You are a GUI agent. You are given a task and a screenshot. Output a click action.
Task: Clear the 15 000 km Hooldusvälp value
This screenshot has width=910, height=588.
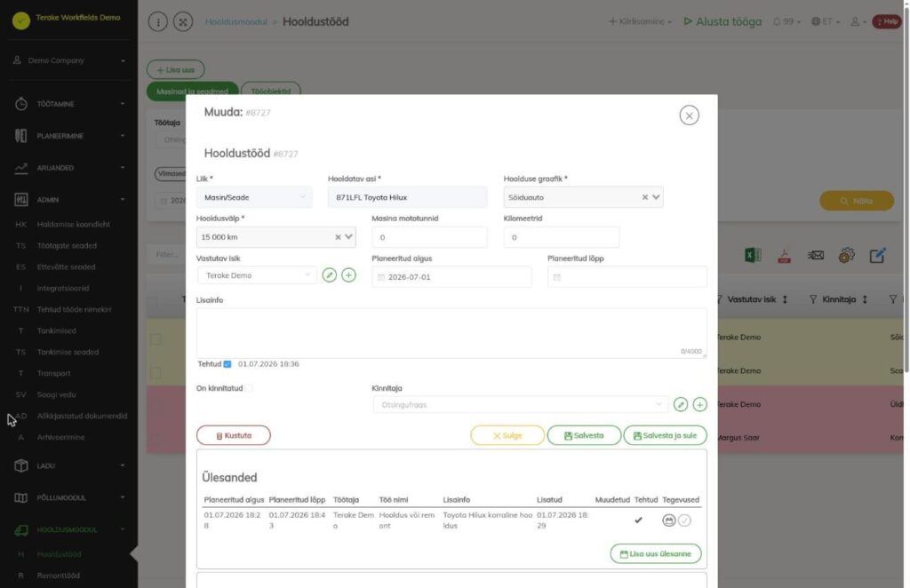[x=338, y=236]
